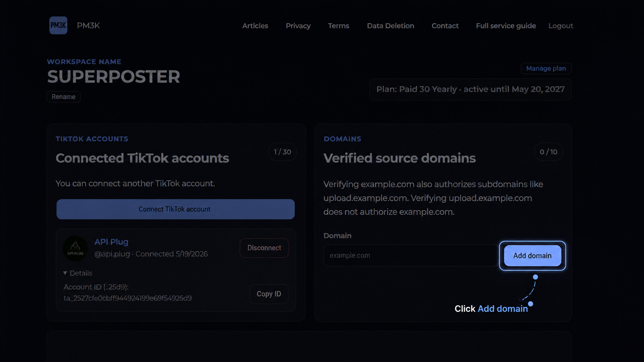Click the Logout link
Viewport: 644px width, 362px height.
tap(560, 26)
